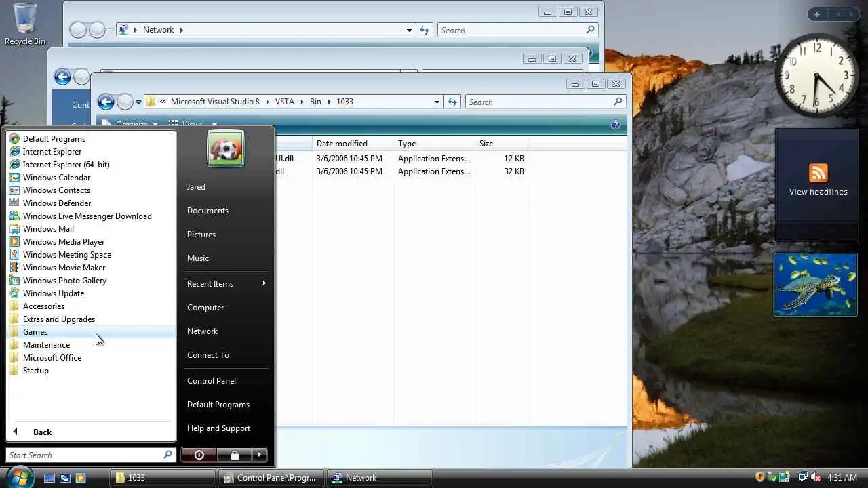Add a gadget with the sidebar plus button
This screenshot has height=488, width=868.
(x=817, y=14)
